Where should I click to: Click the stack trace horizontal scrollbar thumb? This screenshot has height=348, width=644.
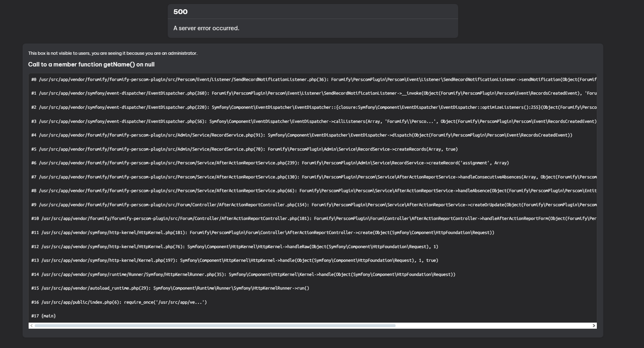coord(215,325)
